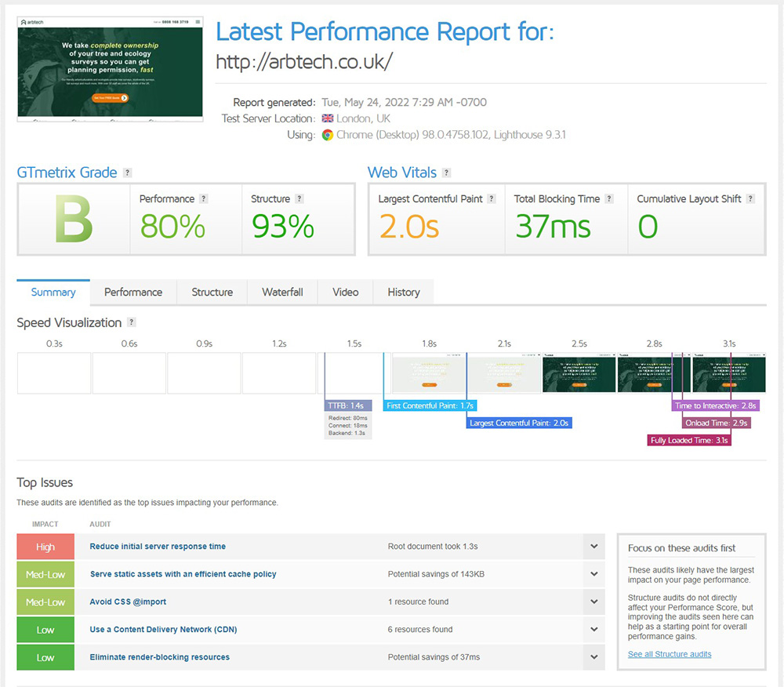The width and height of the screenshot is (784, 687).
Task: Click 'Root document took 1.3s' text
Action: (433, 547)
